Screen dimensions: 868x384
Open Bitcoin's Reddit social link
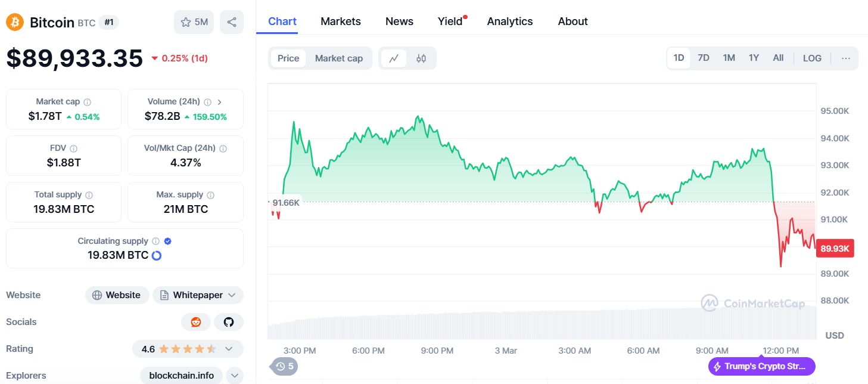click(x=196, y=322)
